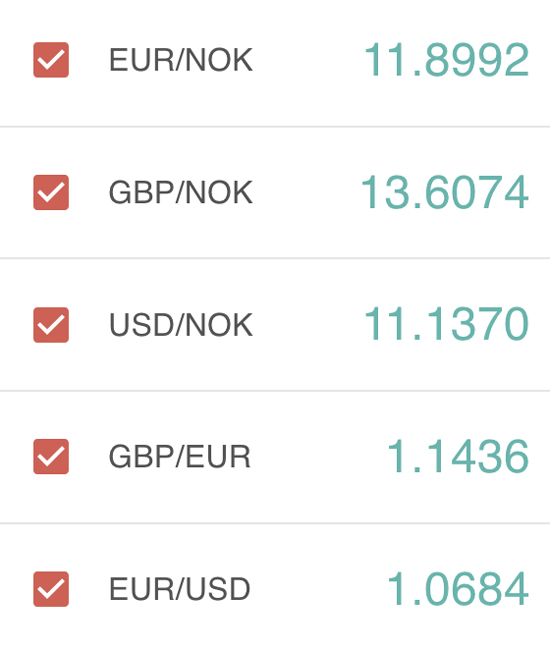Select the EUR/NOK pair label

click(x=181, y=60)
